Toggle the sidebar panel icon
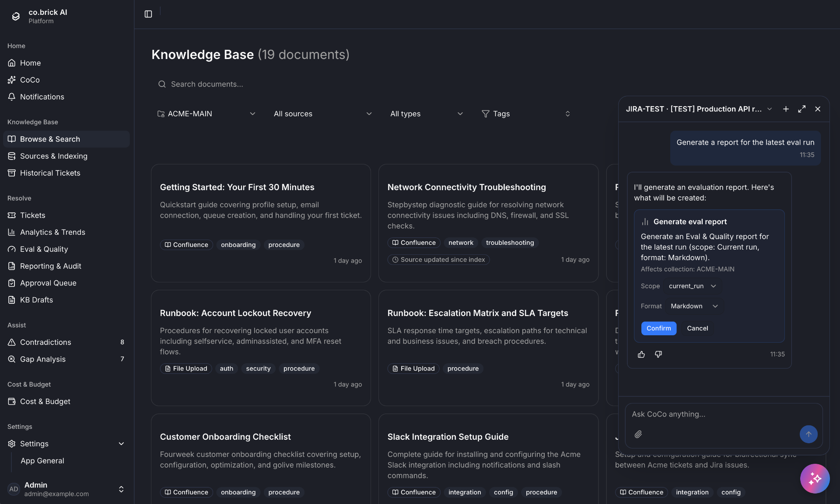This screenshot has height=504, width=840. pyautogui.click(x=148, y=14)
